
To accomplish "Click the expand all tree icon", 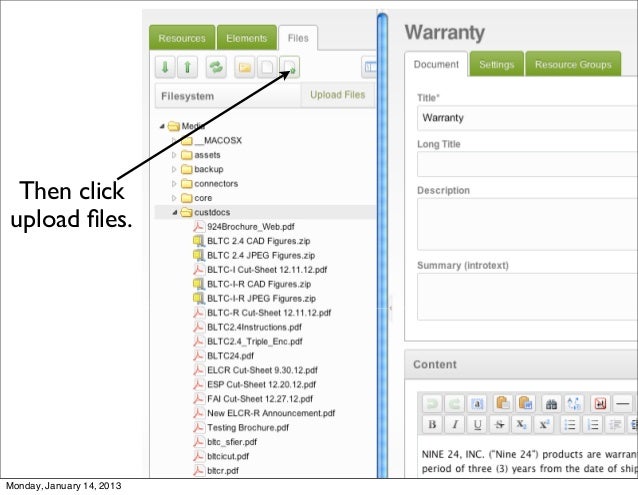I will point(165,67).
